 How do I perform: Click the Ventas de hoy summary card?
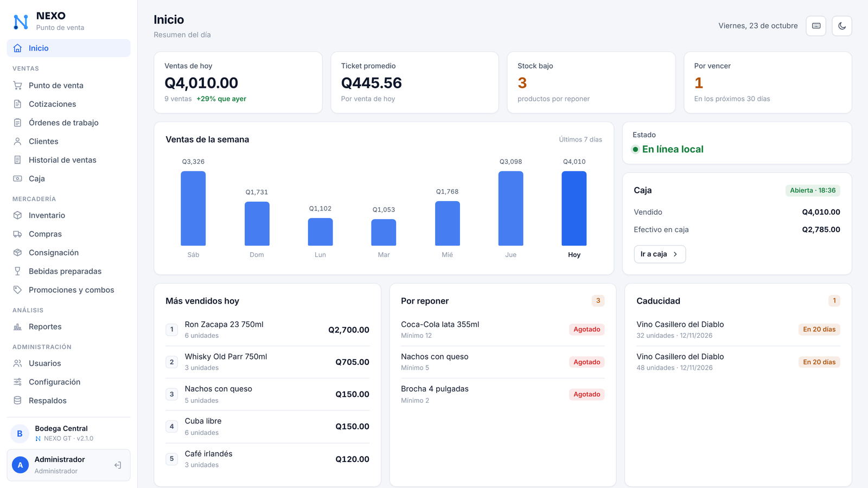[238, 82]
